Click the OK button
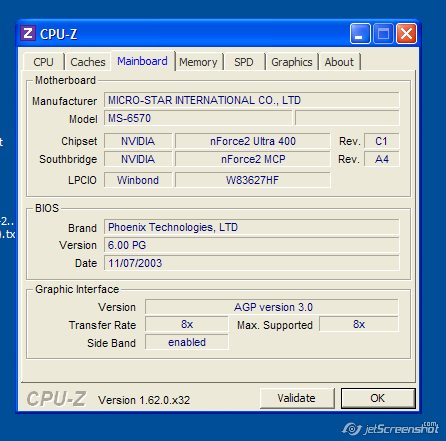The width and height of the screenshot is (446, 441). (x=378, y=398)
